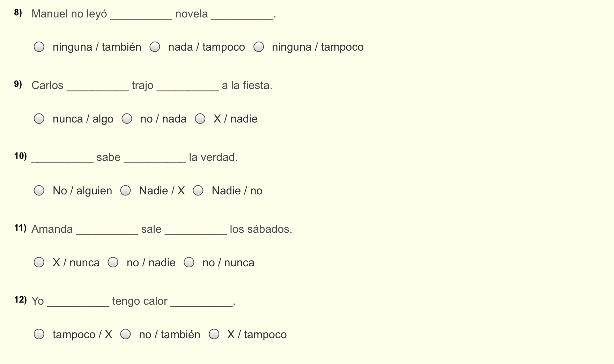Choose 'Nadie / X' radio option
The width and height of the screenshot is (614, 364).
point(126,191)
